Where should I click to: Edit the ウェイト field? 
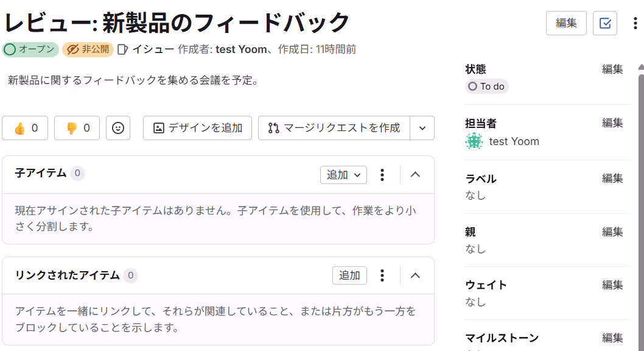[x=612, y=285]
